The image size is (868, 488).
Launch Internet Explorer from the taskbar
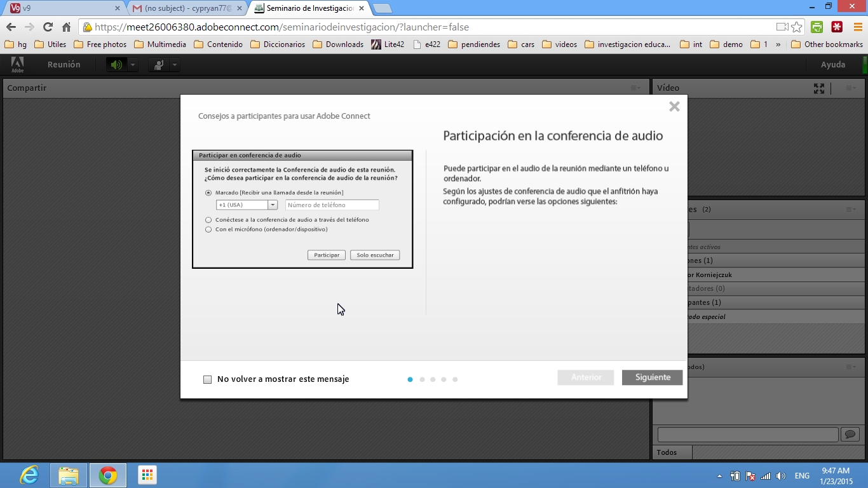point(29,475)
